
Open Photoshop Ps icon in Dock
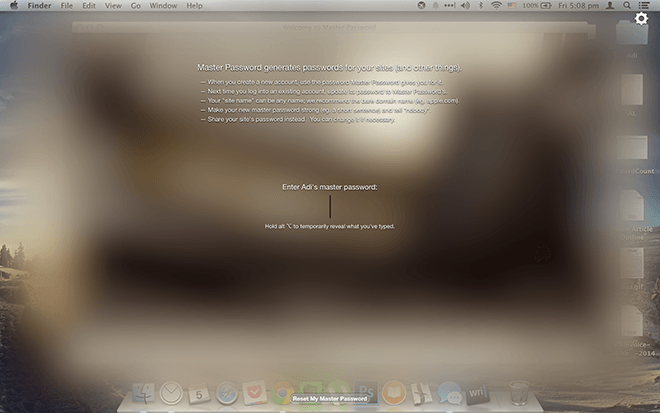pos(365,392)
